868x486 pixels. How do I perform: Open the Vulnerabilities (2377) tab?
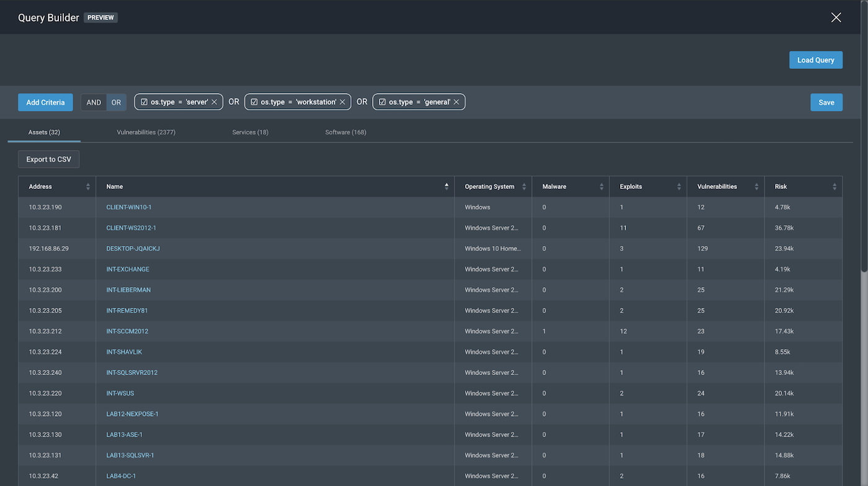(x=146, y=132)
